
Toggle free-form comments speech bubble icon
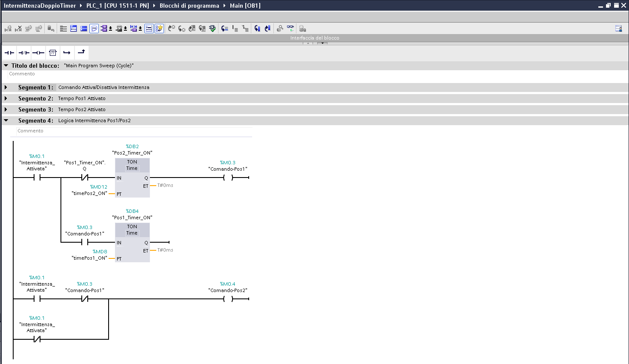tap(94, 29)
